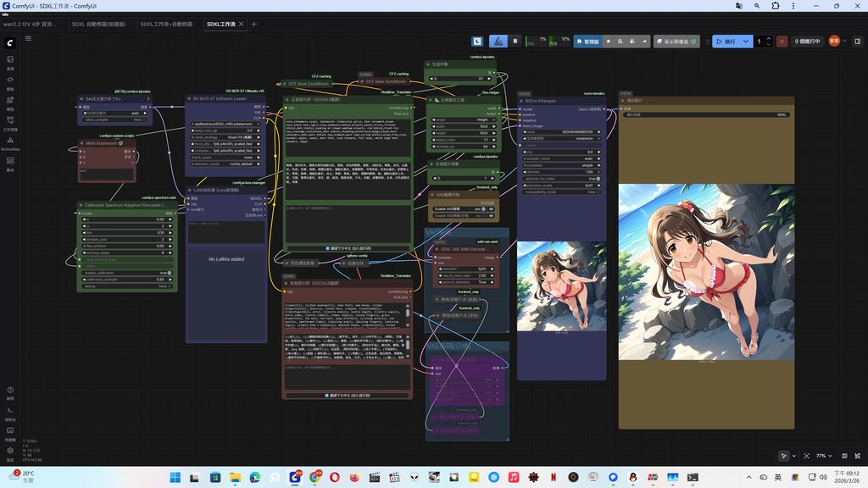Viewport: 868px width, 488px height.
Task: Toggle optimize_for_video in ROCm KSampler node
Action: pos(561,179)
